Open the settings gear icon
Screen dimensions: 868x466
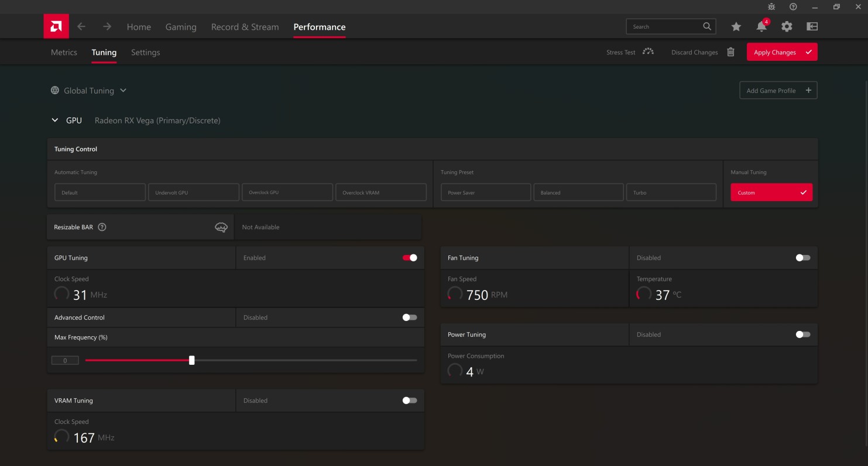click(x=787, y=26)
